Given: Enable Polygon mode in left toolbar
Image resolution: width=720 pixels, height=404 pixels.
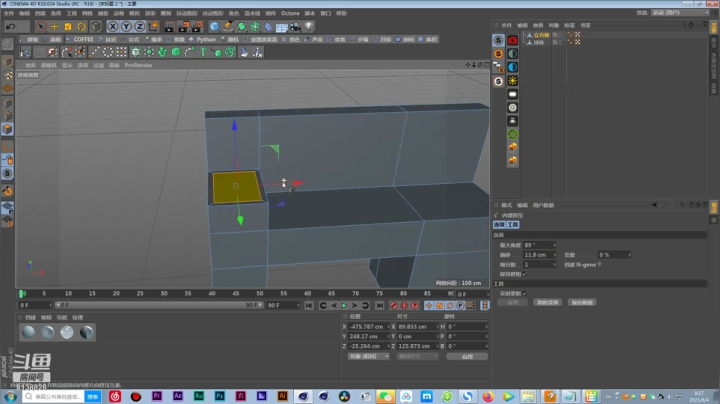Looking at the screenshot, I should tap(7, 129).
